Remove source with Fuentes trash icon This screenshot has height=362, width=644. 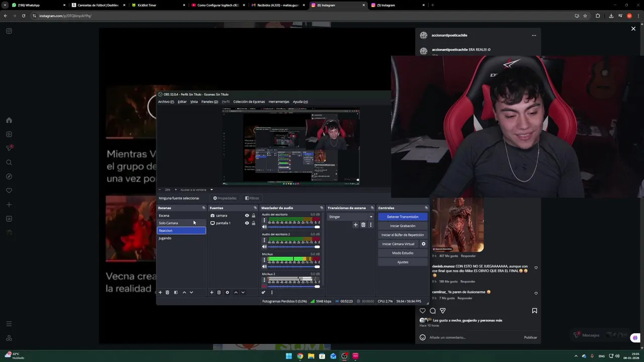(219, 292)
